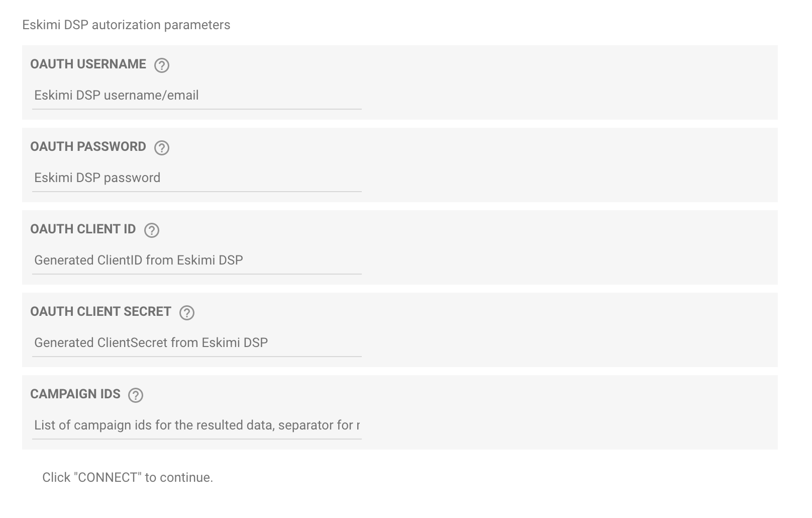
Task: Select the OAUTH CLIENT ID label
Action: coord(83,229)
